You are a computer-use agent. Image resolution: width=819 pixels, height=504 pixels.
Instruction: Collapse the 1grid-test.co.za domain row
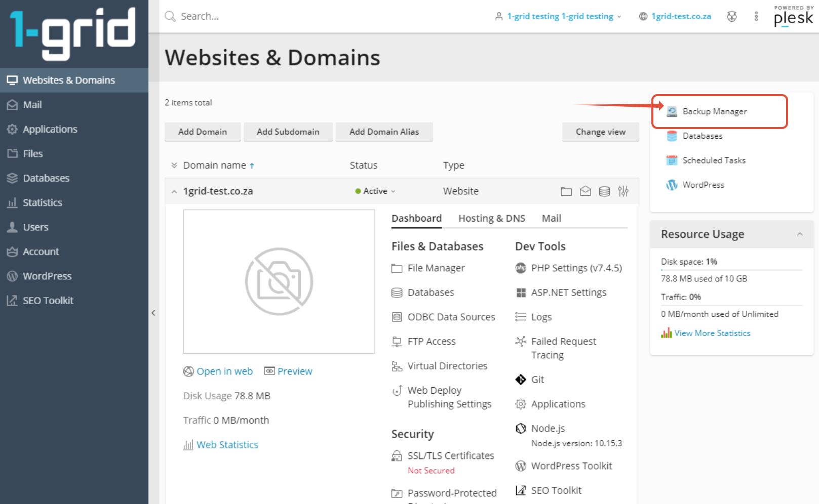click(174, 192)
